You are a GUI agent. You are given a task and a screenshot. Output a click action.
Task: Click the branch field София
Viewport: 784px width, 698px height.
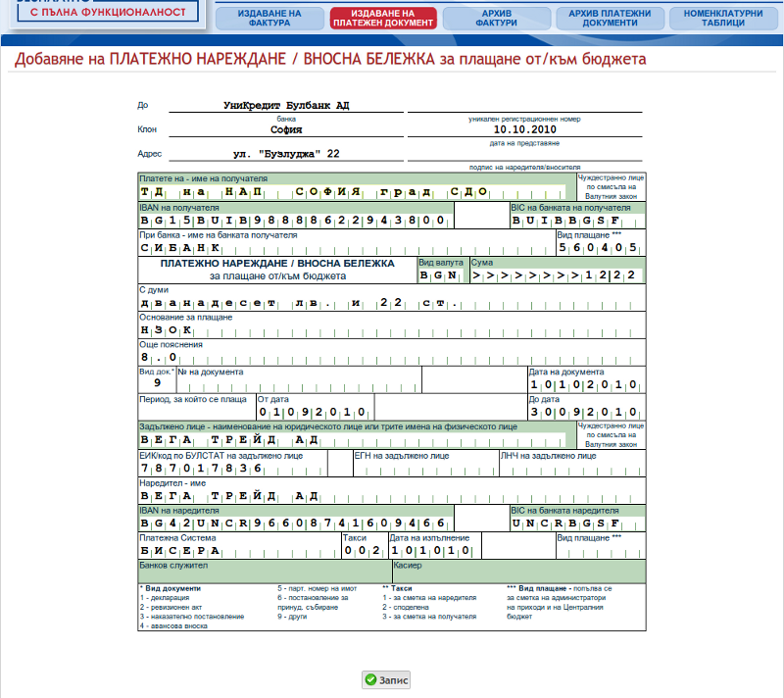[x=286, y=129]
